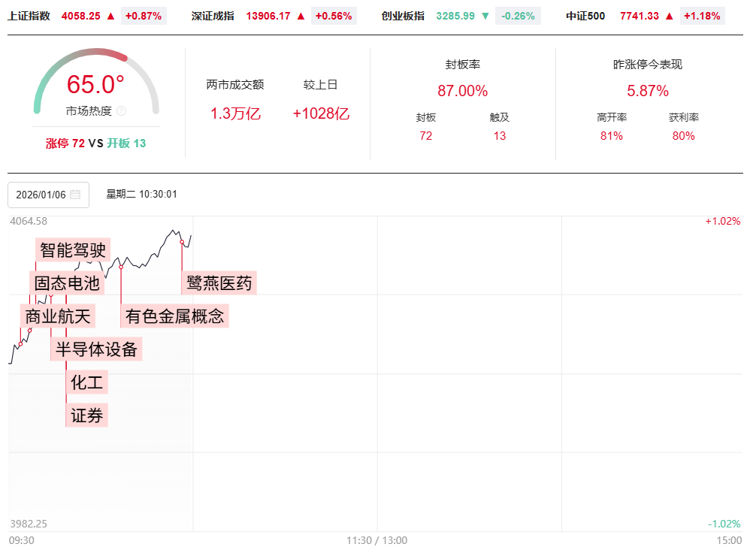Click the 涨停 72 count label
This screenshot has height=553, width=756.
click(65, 144)
